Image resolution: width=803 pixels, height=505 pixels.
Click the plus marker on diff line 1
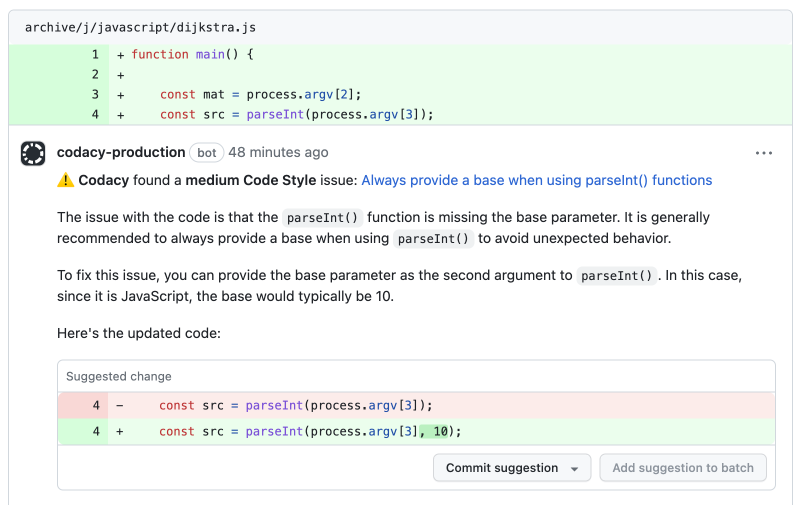click(121, 54)
